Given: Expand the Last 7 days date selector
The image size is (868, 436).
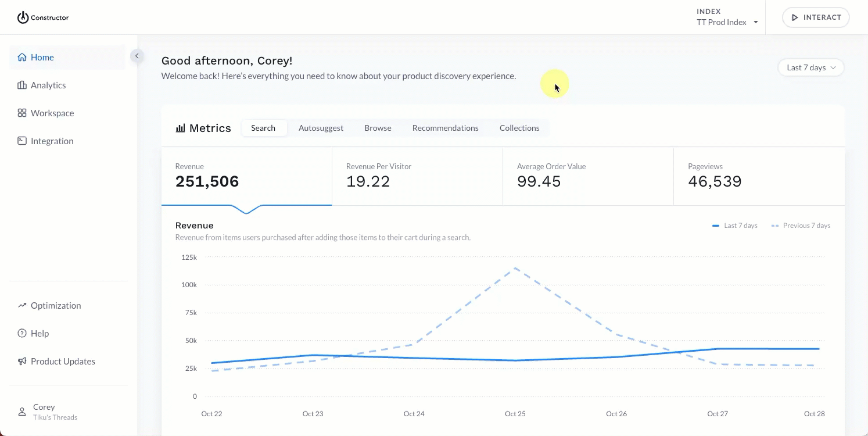Looking at the screenshot, I should click(810, 67).
